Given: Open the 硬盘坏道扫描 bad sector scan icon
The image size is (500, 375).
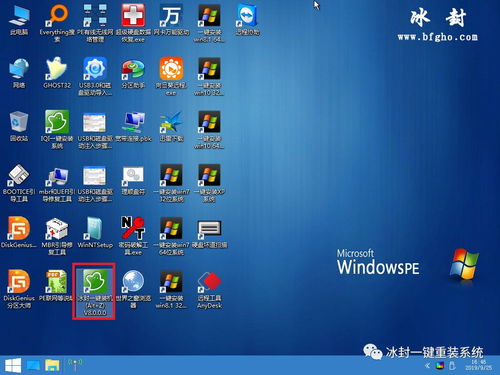Looking at the screenshot, I should [209, 233].
